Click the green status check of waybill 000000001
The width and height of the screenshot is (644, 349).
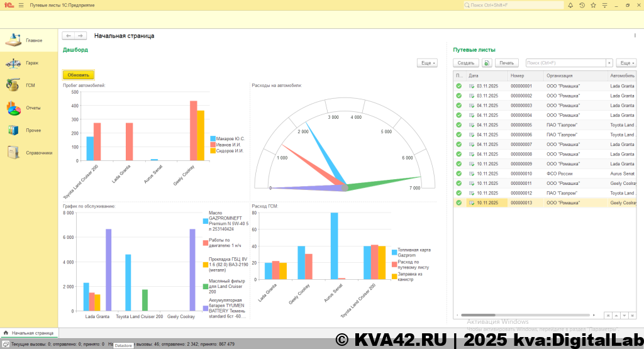(458, 86)
